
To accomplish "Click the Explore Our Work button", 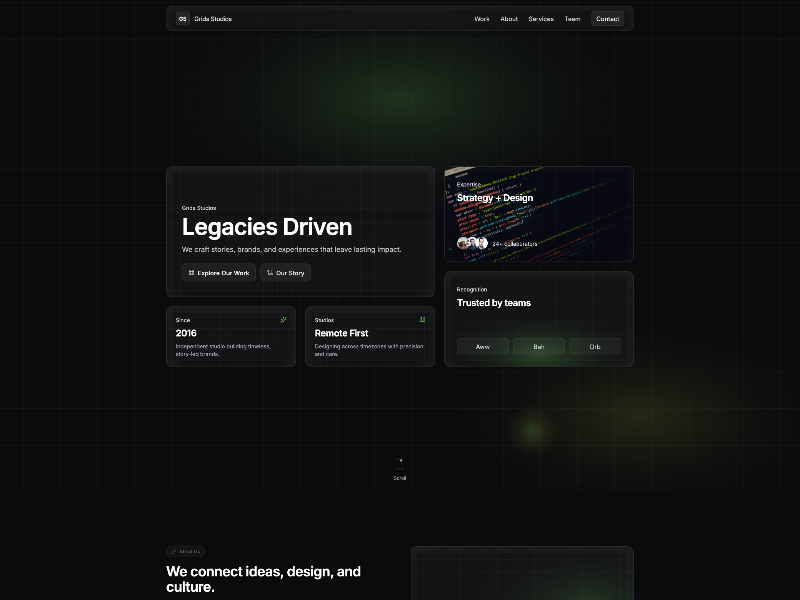I will point(218,272).
